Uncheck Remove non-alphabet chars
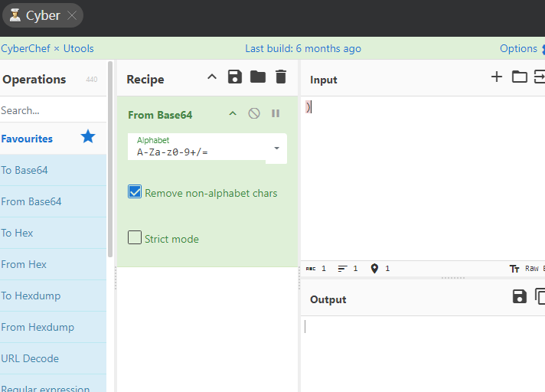 tap(135, 191)
